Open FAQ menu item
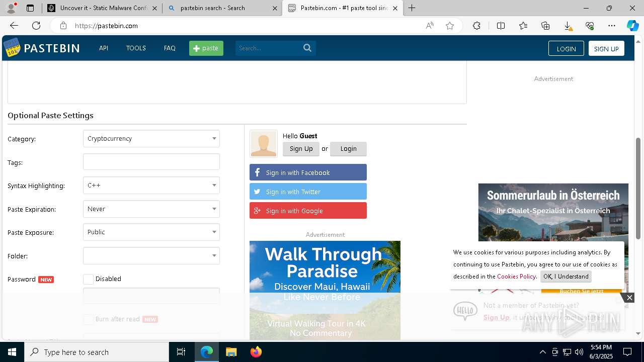Image resolution: width=644 pixels, height=362 pixels. (x=170, y=48)
